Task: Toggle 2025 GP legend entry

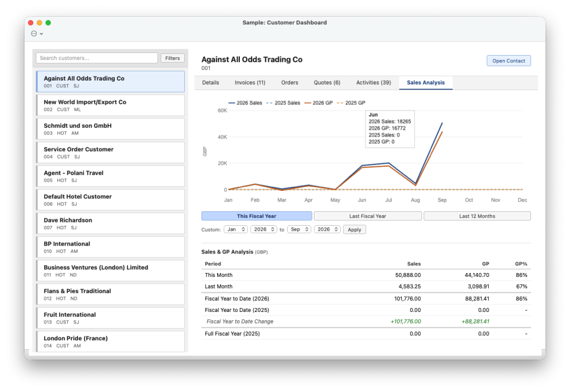Action: pyautogui.click(x=351, y=103)
